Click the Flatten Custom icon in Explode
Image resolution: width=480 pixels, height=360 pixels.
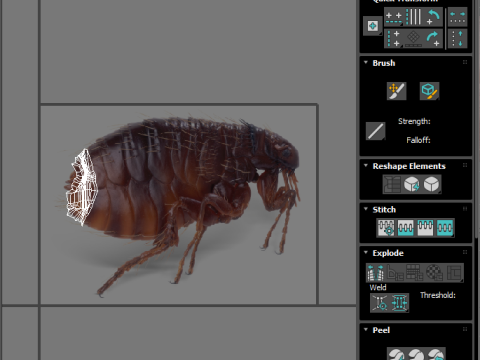pyautogui.click(x=454, y=273)
